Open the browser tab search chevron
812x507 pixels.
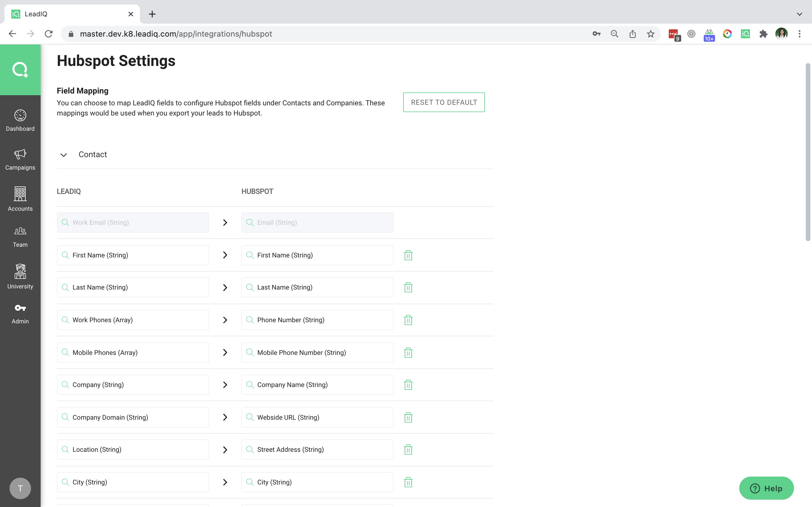800,14
